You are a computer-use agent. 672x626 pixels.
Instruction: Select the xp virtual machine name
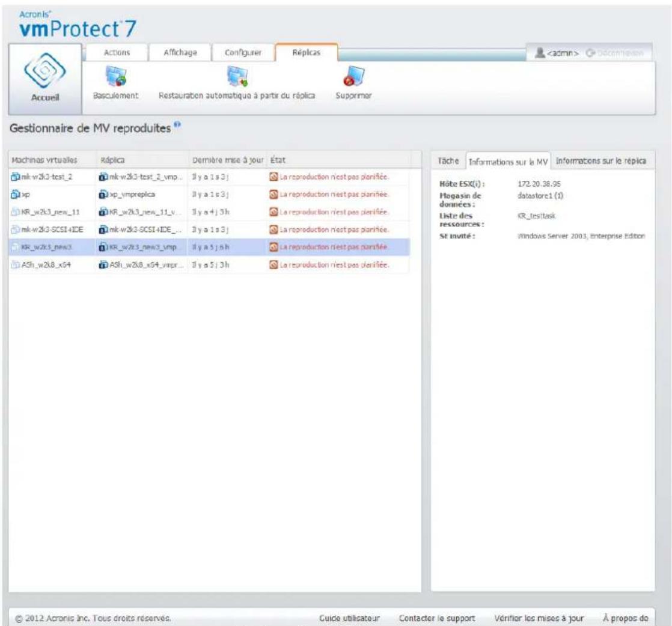[26, 195]
